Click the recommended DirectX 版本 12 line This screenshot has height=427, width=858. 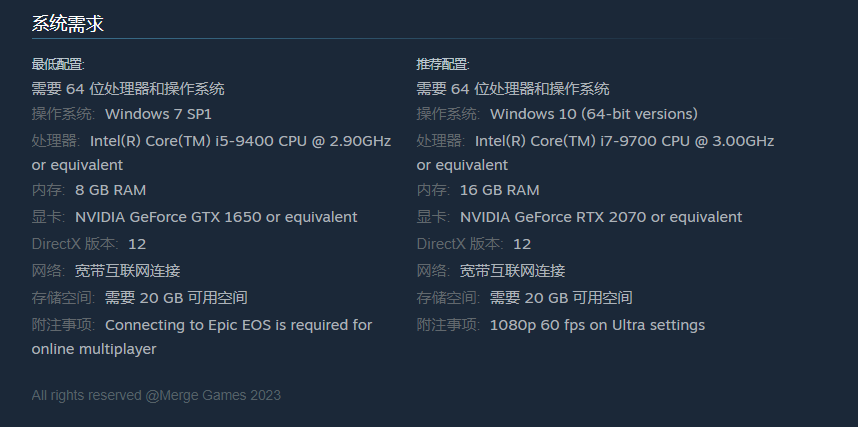[474, 244]
